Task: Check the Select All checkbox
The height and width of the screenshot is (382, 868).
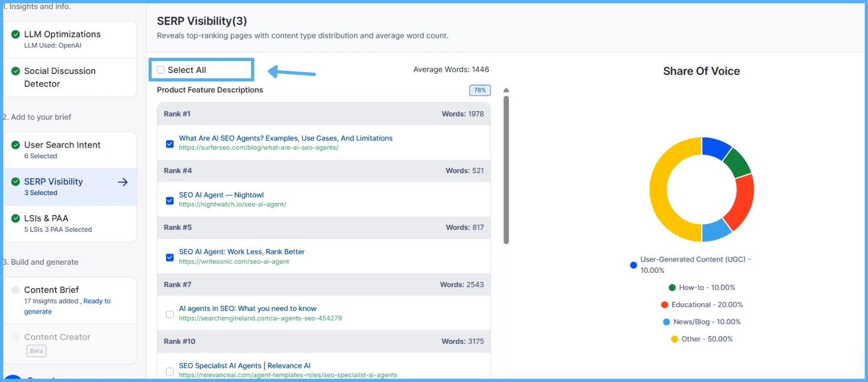Action: pyautogui.click(x=161, y=70)
